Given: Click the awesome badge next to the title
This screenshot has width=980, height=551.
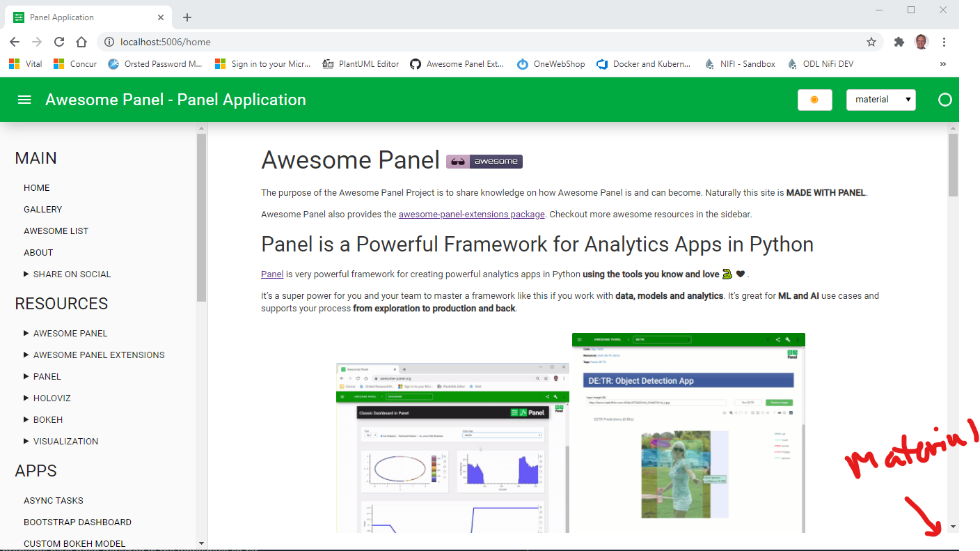Looking at the screenshot, I should [484, 161].
